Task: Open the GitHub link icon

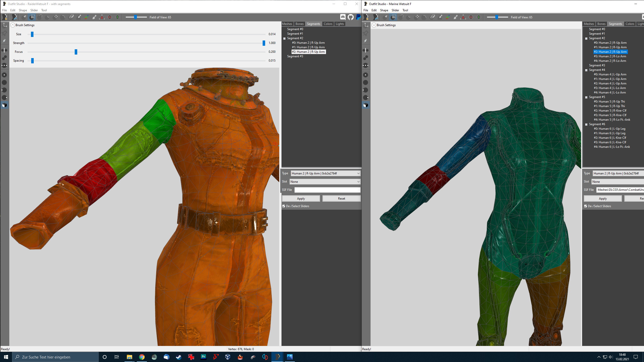Action: coord(350,17)
